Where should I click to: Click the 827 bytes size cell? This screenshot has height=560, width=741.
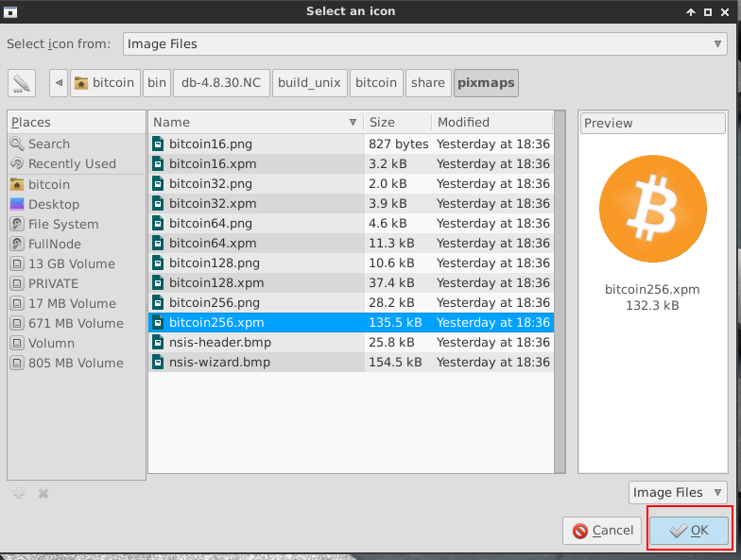[x=399, y=144]
